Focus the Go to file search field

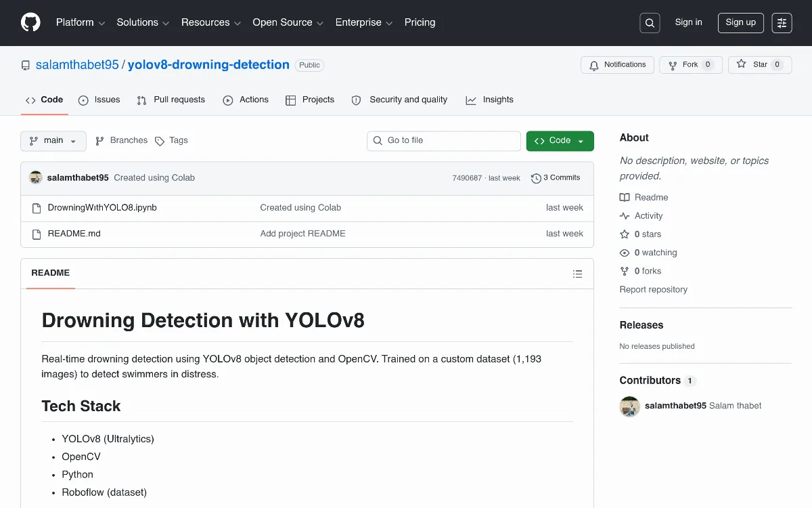point(444,141)
